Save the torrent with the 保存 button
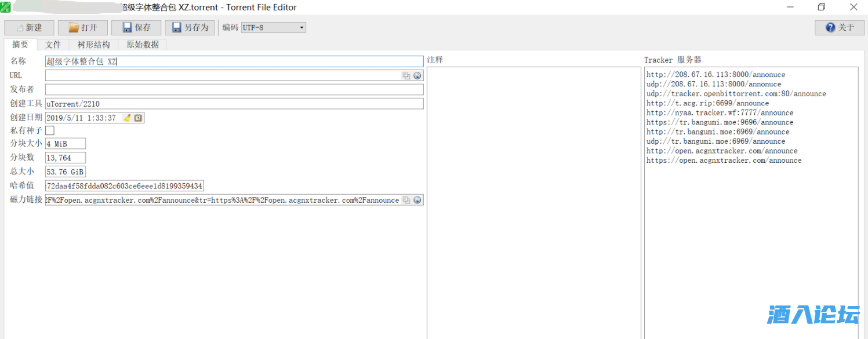Viewport: 868px width, 339px height. 136,28
